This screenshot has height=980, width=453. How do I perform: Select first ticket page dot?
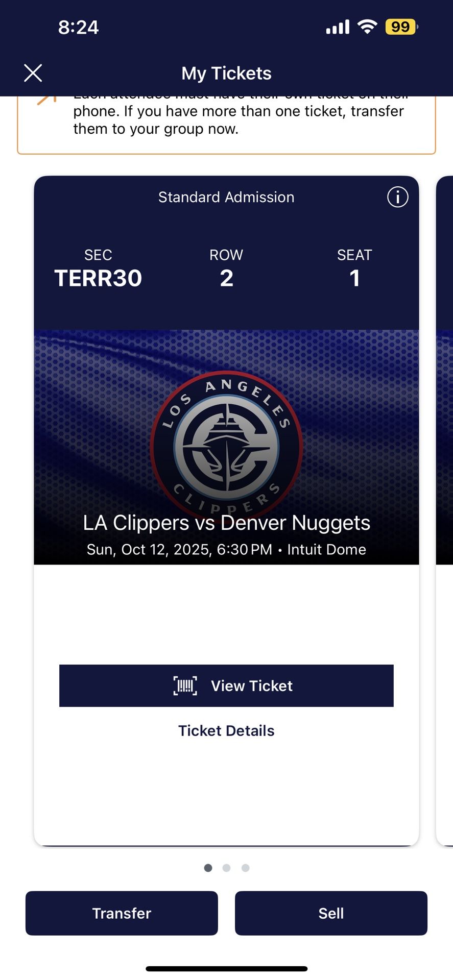(x=208, y=868)
